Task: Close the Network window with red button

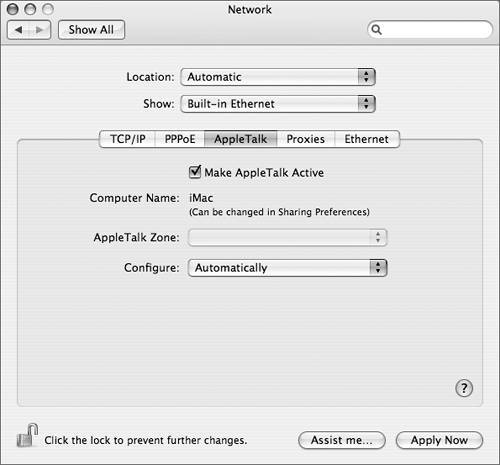Action: [13, 9]
